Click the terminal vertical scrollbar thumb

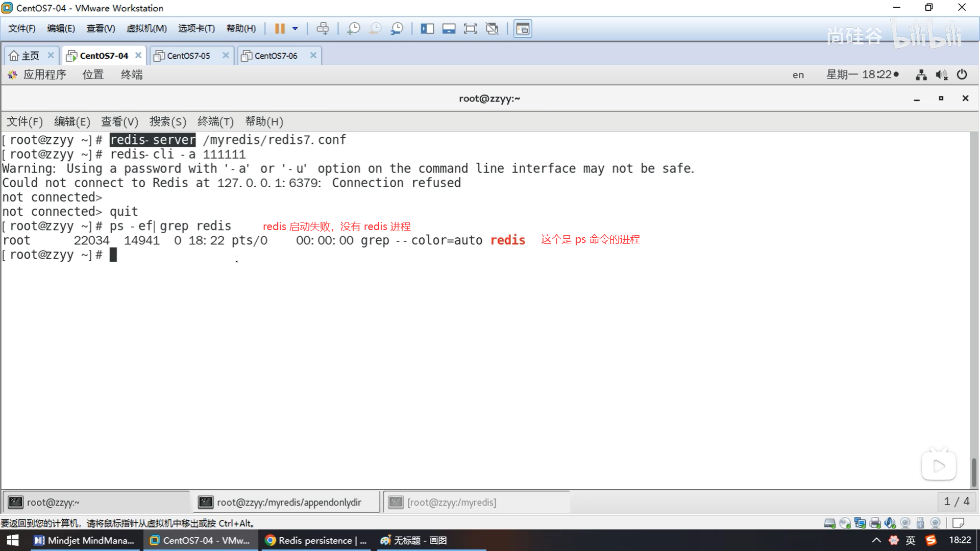point(974,472)
